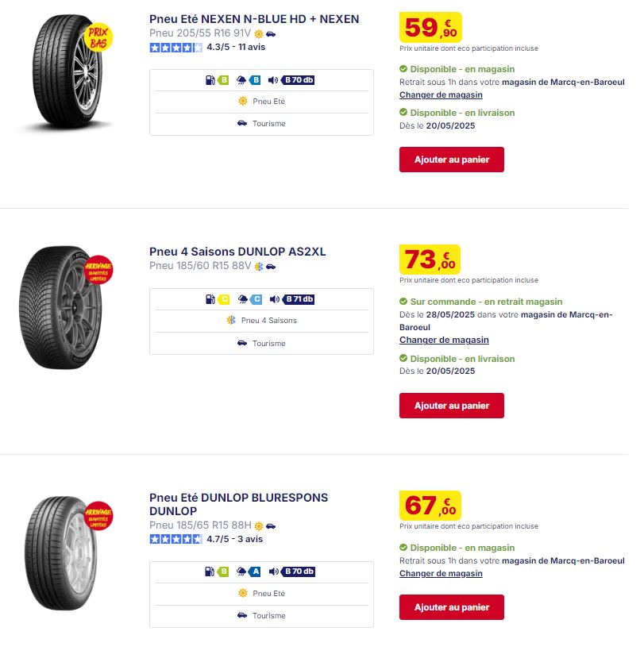This screenshot has height=662, width=644.
Task: Click the ARRIVAGE red badge on DUNLOP AS2XL tire
Action: click(x=98, y=270)
